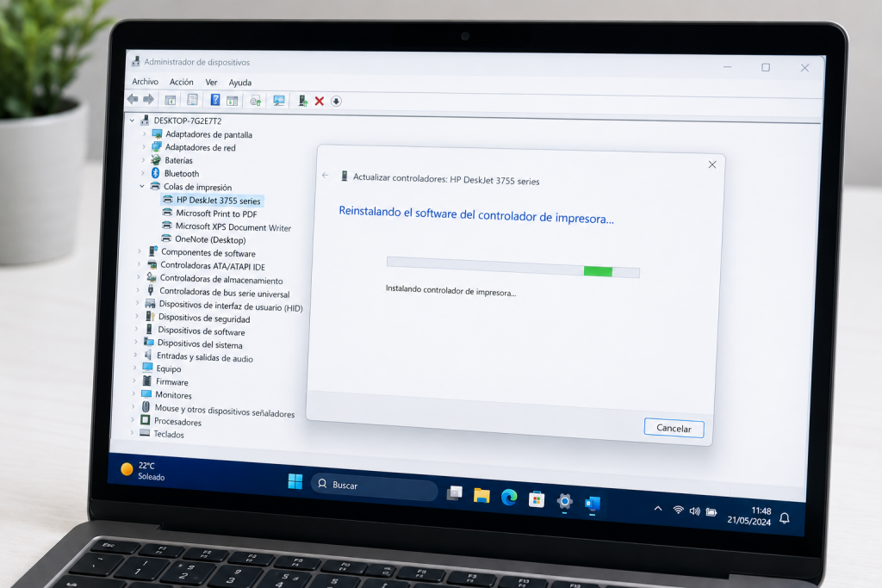Open the Ayuda menu
Viewport: 882px width, 588px height.
click(240, 83)
